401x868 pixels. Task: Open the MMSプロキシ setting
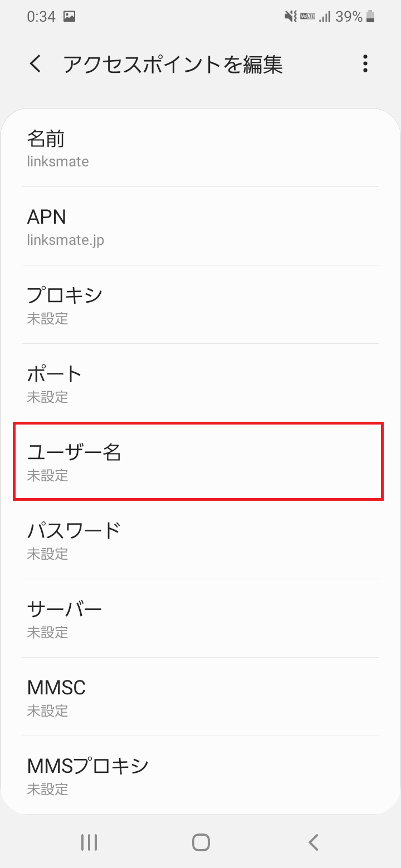coord(200,775)
